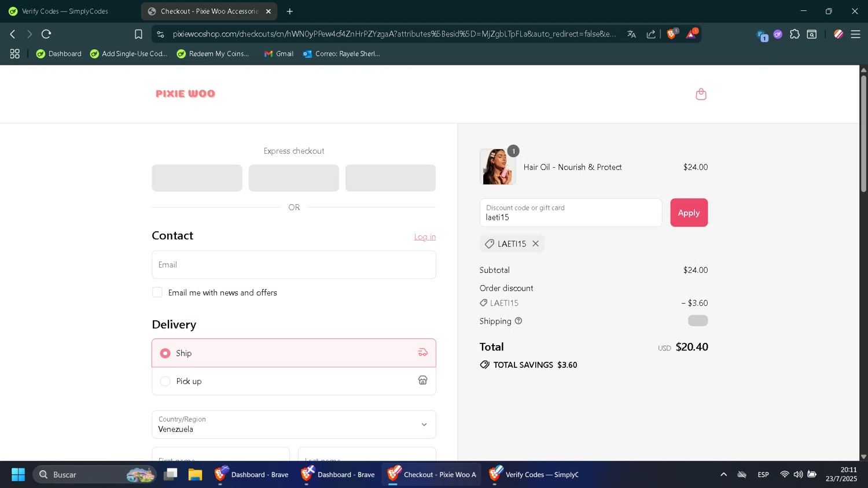Click the share page icon

tap(651, 34)
